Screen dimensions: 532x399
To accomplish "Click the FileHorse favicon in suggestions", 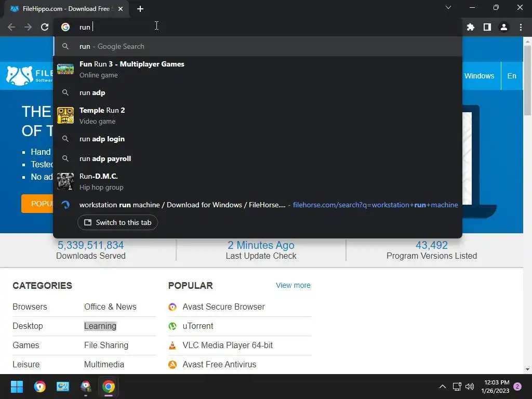I will pos(65,205).
